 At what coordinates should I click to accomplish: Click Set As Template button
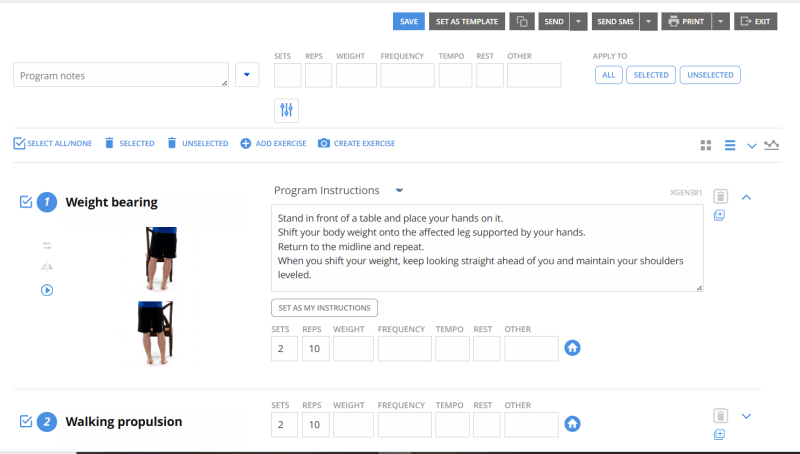click(x=467, y=21)
